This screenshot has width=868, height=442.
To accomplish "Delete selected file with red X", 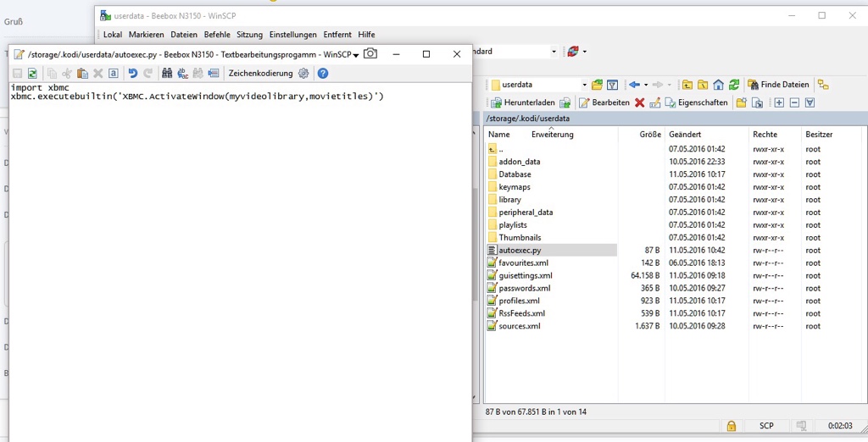I will point(639,102).
